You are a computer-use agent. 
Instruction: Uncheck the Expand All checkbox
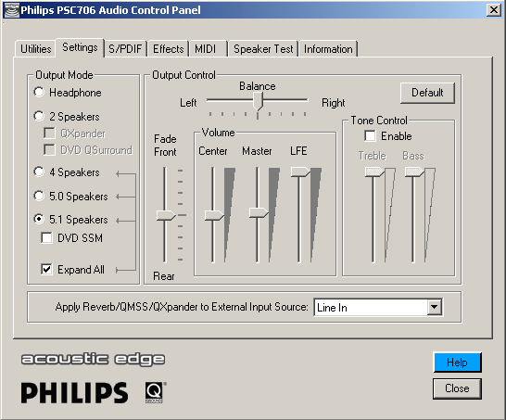pyautogui.click(x=46, y=269)
